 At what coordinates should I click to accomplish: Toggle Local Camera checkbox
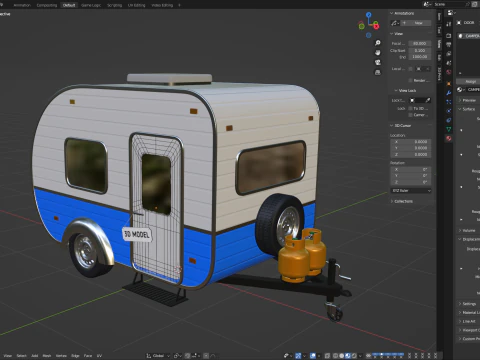click(x=410, y=69)
